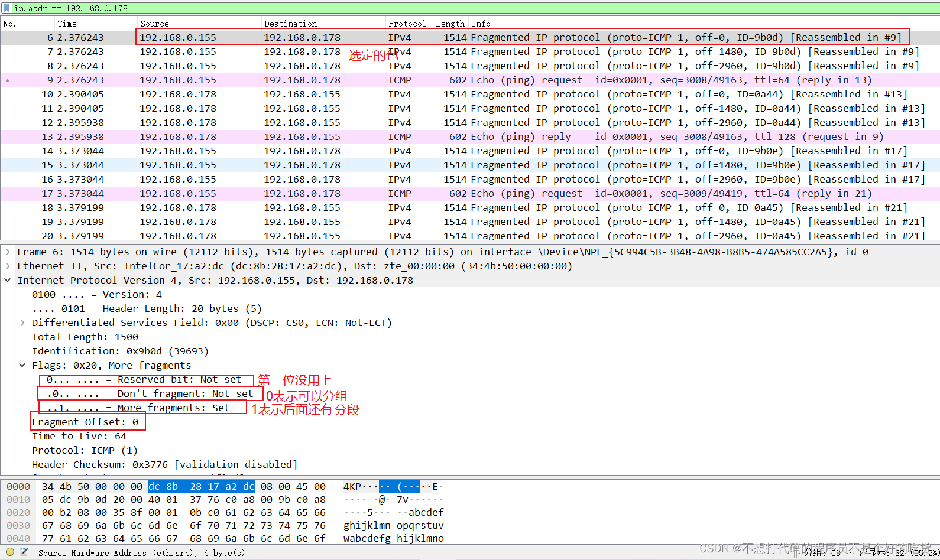
Task: Expand the Frame 6 tree node
Action: coord(8,252)
